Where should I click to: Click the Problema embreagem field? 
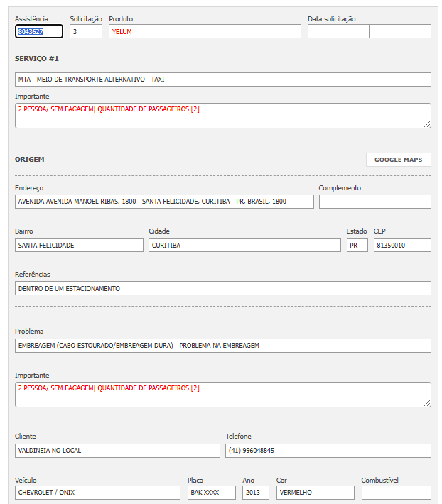click(x=222, y=346)
